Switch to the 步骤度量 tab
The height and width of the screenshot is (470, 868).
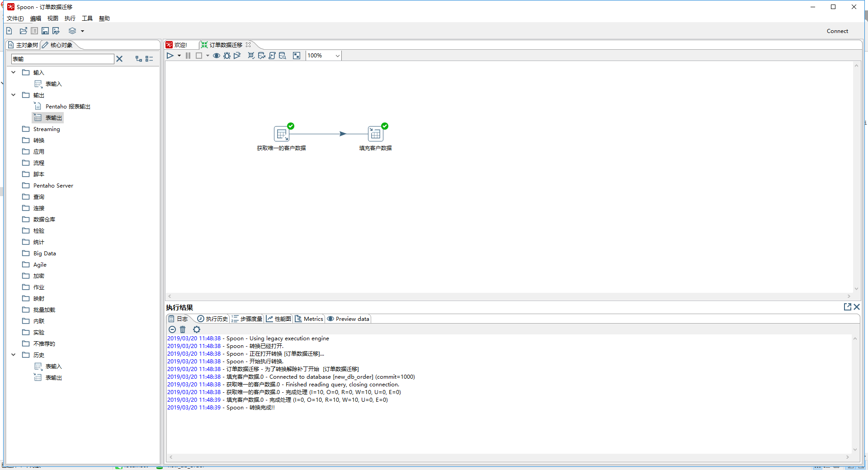(x=247, y=319)
